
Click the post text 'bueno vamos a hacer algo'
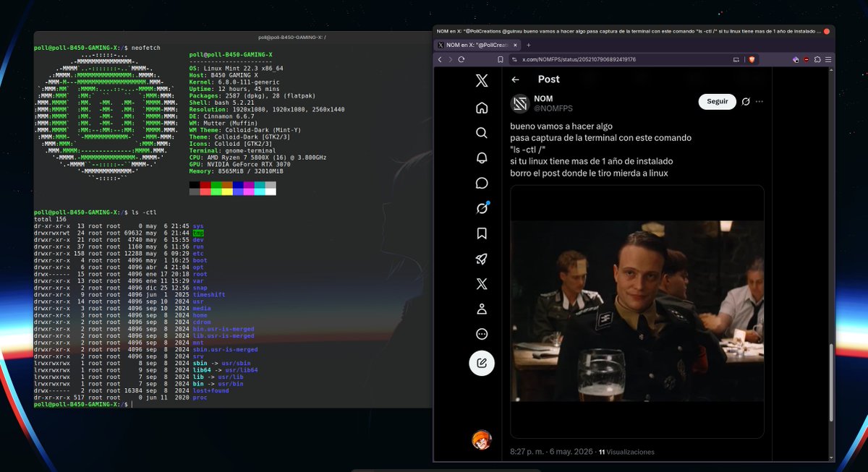click(x=561, y=126)
